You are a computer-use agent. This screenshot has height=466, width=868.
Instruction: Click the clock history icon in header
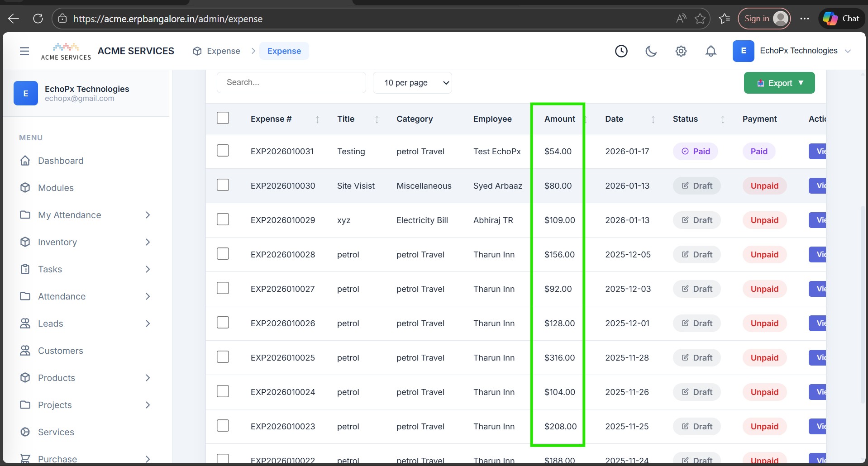coord(621,51)
